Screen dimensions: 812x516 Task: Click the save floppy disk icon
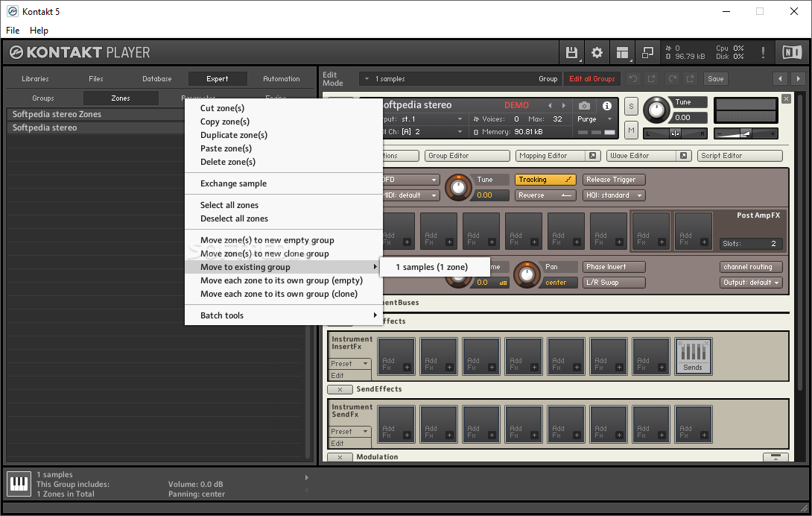coord(571,52)
